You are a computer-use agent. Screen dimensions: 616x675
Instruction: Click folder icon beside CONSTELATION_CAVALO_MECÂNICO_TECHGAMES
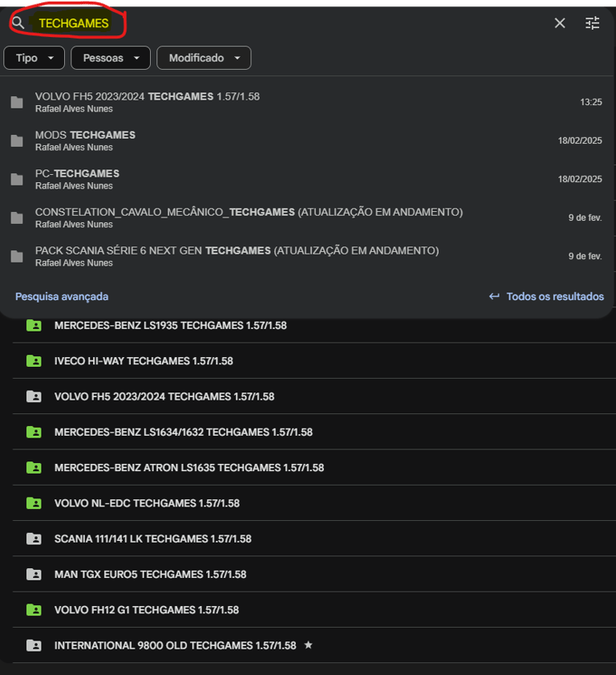17,218
